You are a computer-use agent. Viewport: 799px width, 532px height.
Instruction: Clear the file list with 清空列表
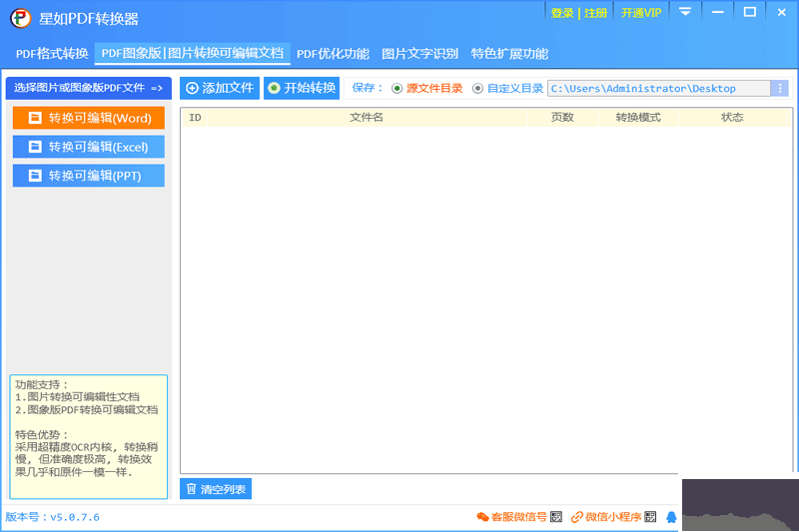[x=216, y=489]
